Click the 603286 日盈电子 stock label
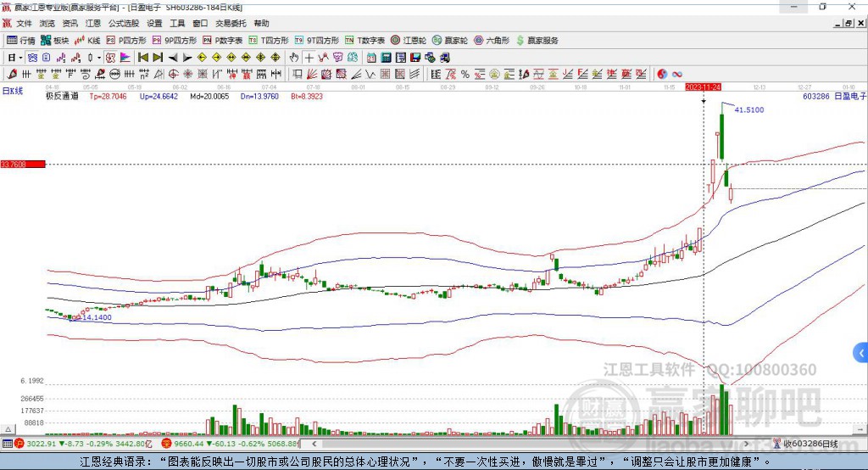The height and width of the screenshot is (470, 868). click(834, 97)
